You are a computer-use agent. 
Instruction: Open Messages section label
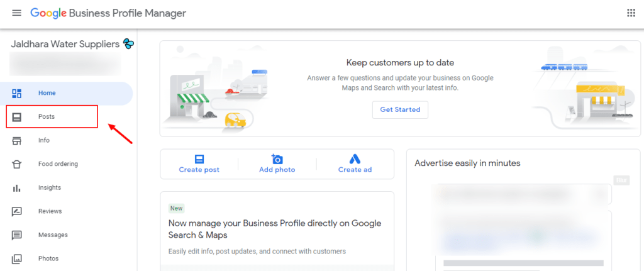click(x=53, y=235)
